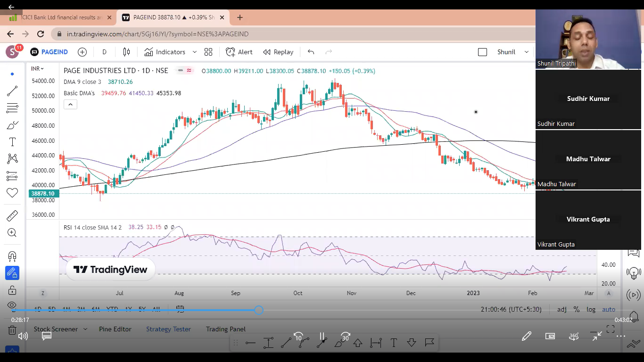Viewport: 644px width, 362px height.
Task: Select the trend line drawing tool
Action: (x=12, y=91)
